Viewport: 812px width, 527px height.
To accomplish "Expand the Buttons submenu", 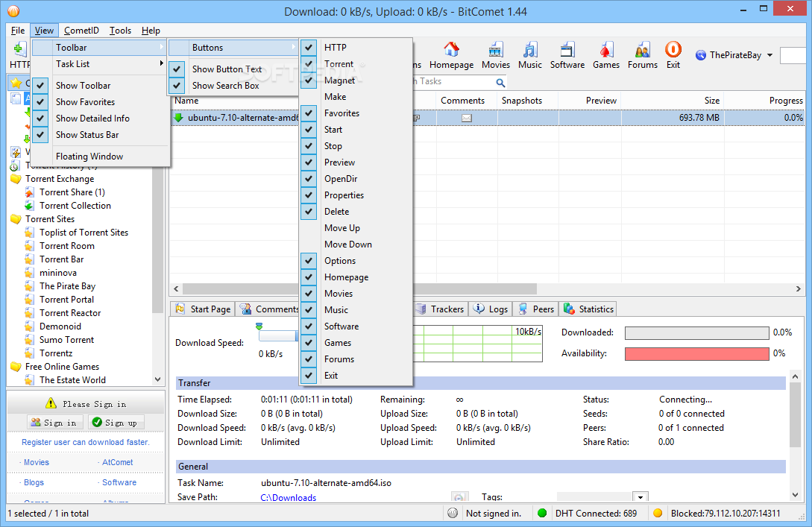I will [x=233, y=48].
